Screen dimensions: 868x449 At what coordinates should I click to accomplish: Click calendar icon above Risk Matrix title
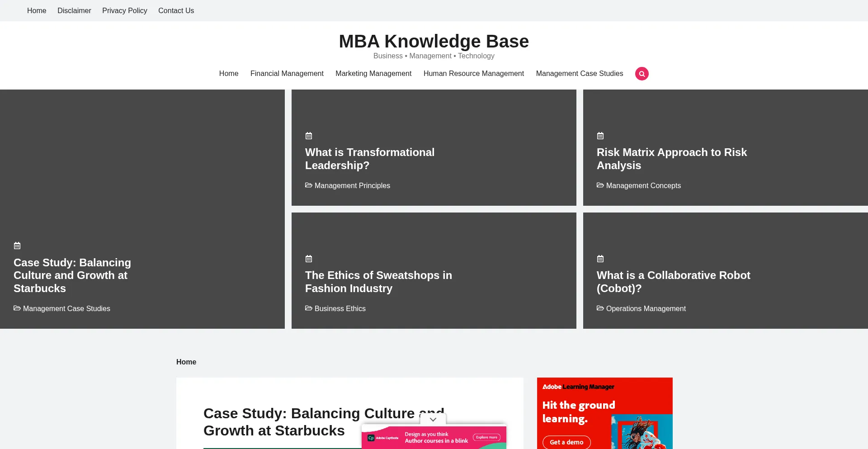[600, 136]
